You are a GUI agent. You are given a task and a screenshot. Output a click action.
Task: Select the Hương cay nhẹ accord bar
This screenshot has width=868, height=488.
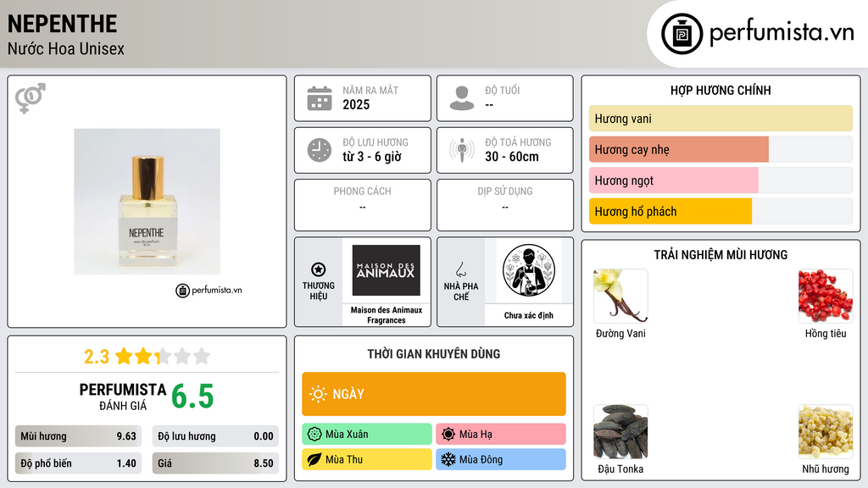click(721, 149)
